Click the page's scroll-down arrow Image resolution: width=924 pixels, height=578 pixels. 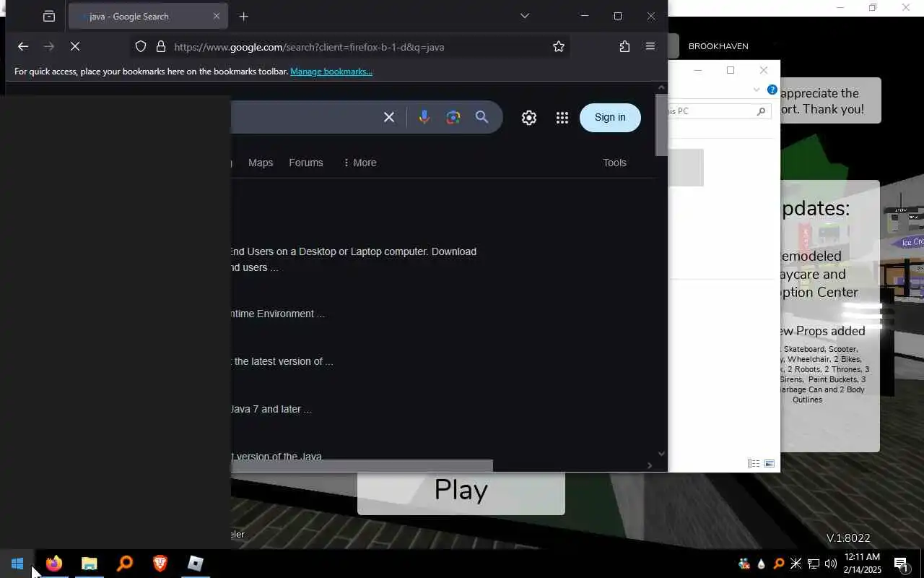(x=661, y=454)
